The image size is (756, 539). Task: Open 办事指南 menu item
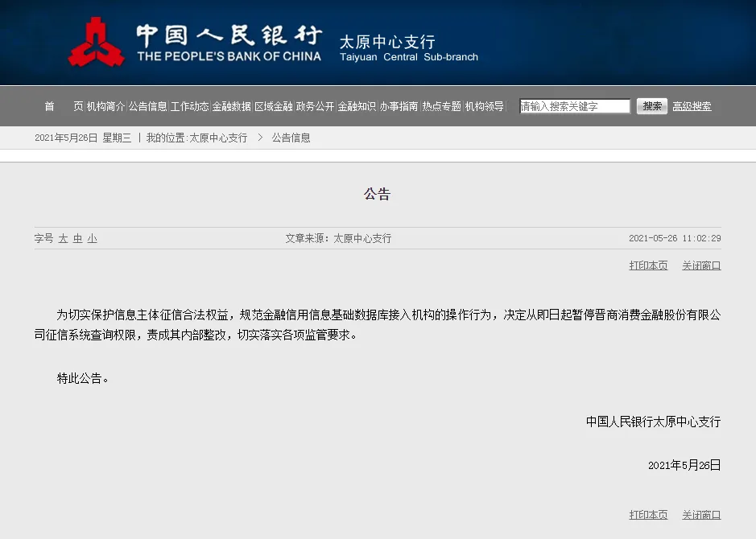pyautogui.click(x=399, y=106)
